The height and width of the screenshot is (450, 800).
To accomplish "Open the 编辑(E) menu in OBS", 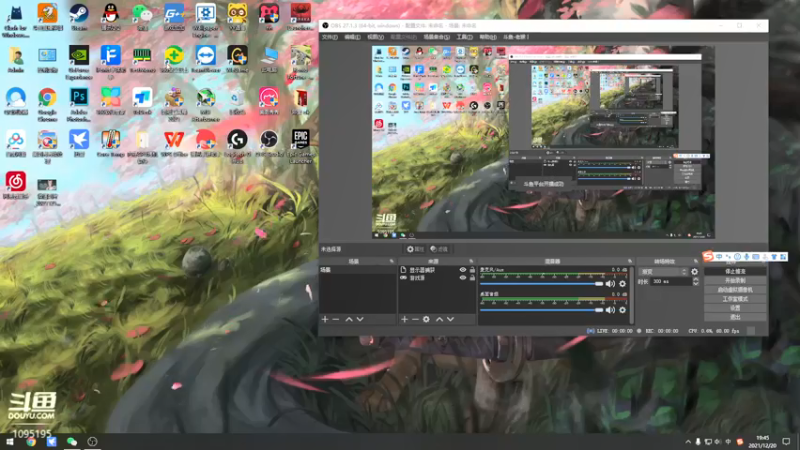I will (x=352, y=37).
